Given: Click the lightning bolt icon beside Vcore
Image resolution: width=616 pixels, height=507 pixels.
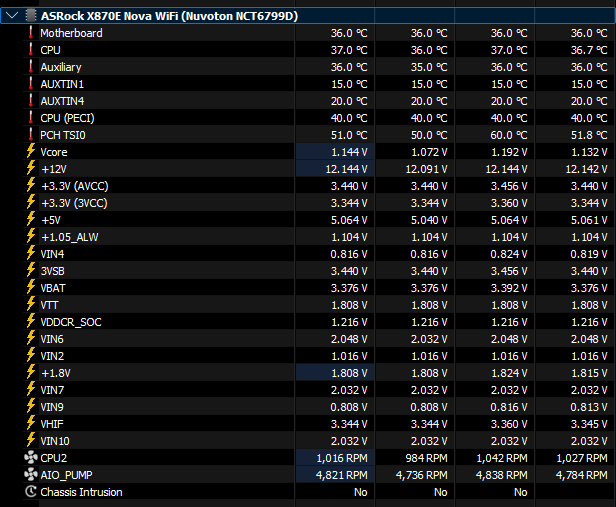Looking at the screenshot, I should tap(30, 152).
